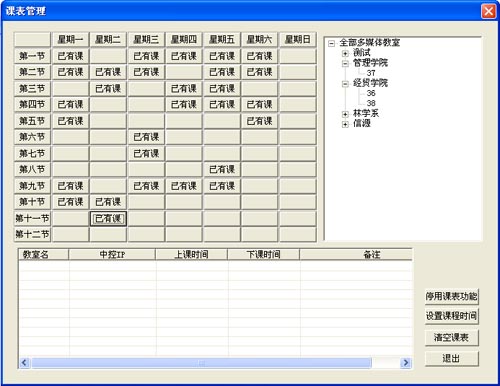Select classroom 36 under 经贸学院
Screen dimensions: 500x386
click(371, 93)
